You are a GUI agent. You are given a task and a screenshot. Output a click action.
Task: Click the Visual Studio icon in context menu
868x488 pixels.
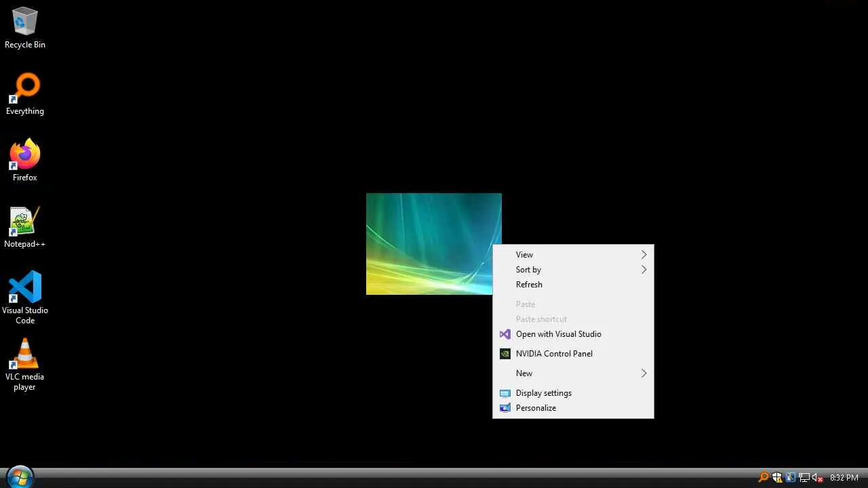(505, 334)
